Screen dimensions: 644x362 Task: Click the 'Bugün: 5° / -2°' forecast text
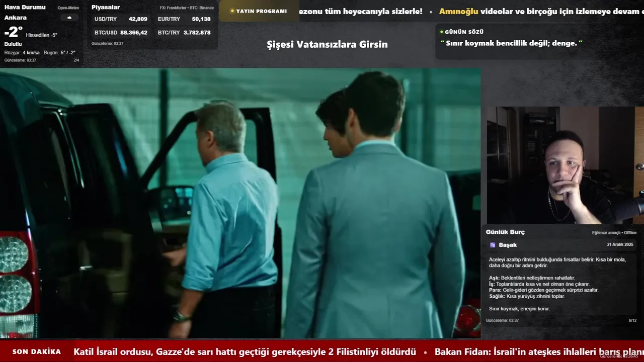(59, 53)
